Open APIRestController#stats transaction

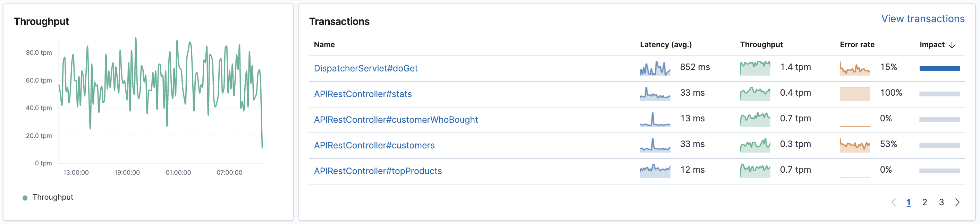pyautogui.click(x=363, y=94)
